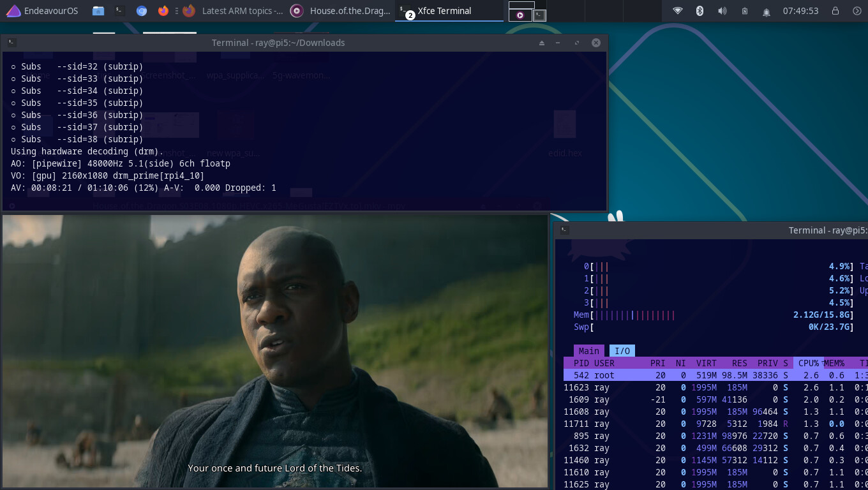Viewport: 868px width, 490px height.
Task: Click the "AO: [pipewire] 48000Hz" line
Action: tap(121, 163)
